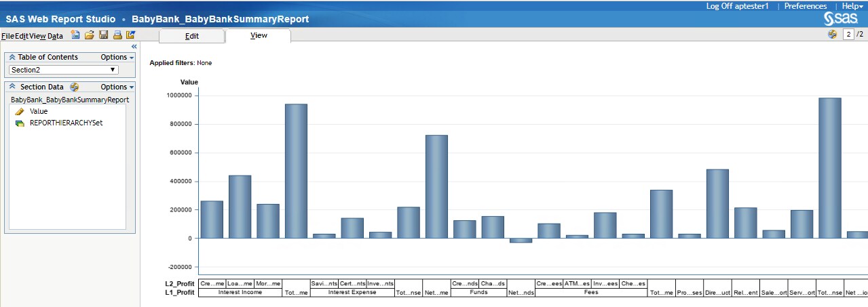The width and height of the screenshot is (868, 307).
Task: Collapse the Table of Contents panel
Action: coord(12,58)
